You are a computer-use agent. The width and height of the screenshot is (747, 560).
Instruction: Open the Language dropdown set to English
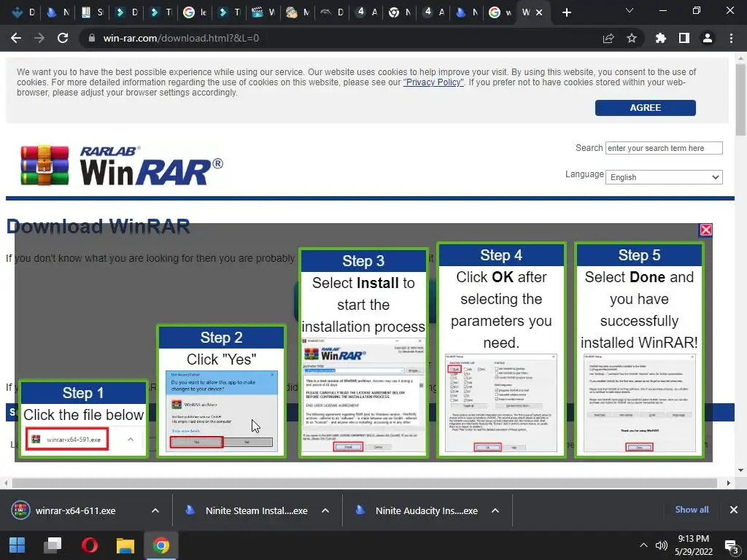tap(664, 177)
